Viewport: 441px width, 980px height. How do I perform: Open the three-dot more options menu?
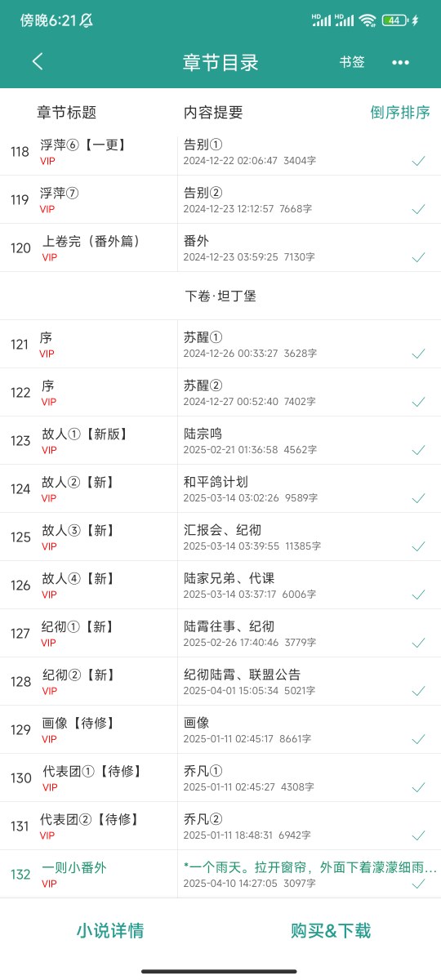400,62
